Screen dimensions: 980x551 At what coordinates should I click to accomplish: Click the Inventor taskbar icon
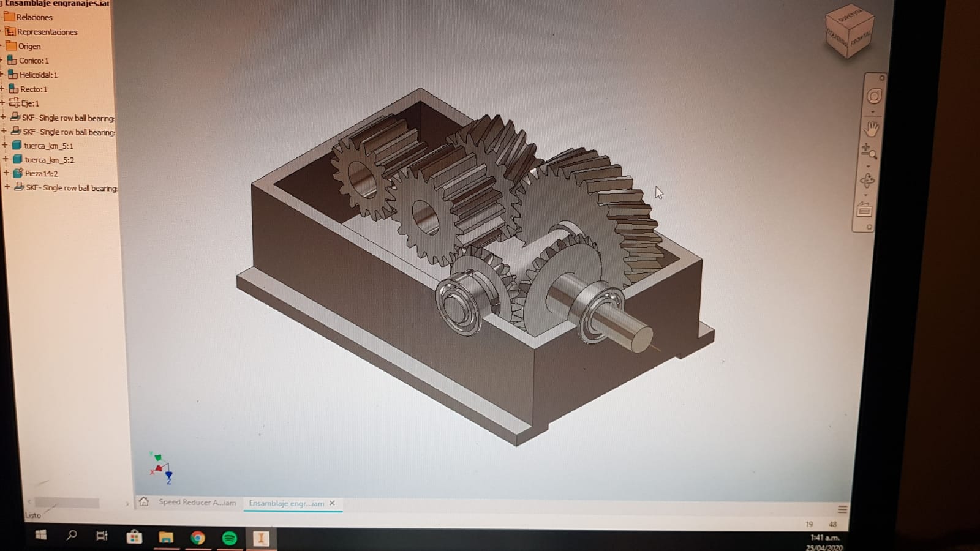261,539
